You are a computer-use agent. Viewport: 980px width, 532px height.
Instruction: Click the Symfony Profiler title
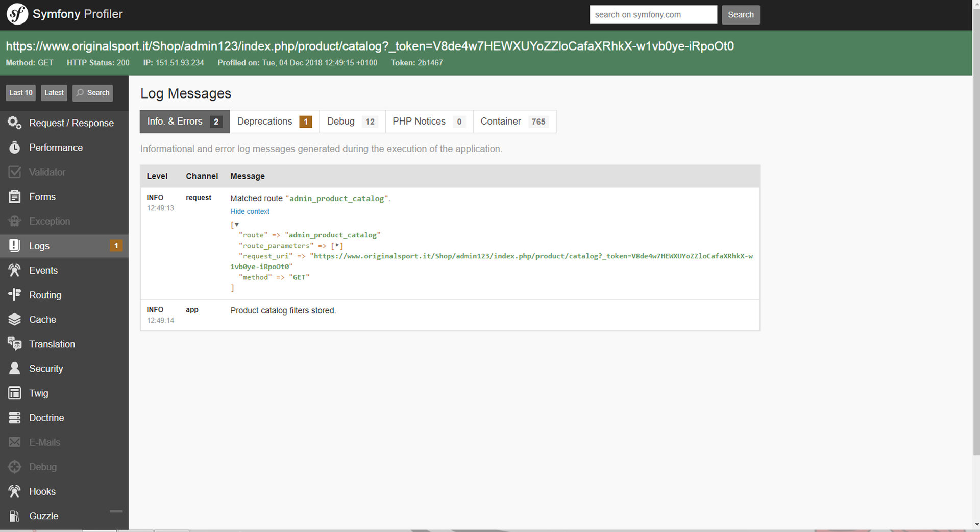[78, 14]
